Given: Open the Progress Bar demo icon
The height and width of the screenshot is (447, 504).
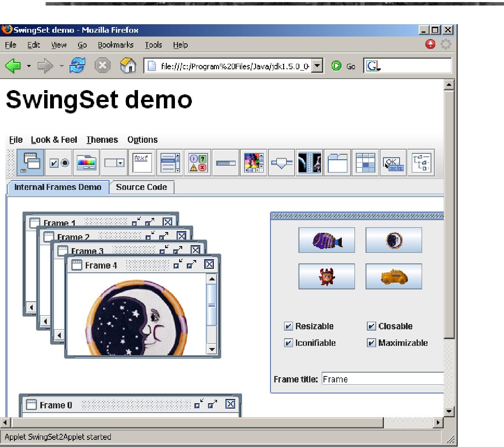Looking at the screenshot, I should pos(225,163).
